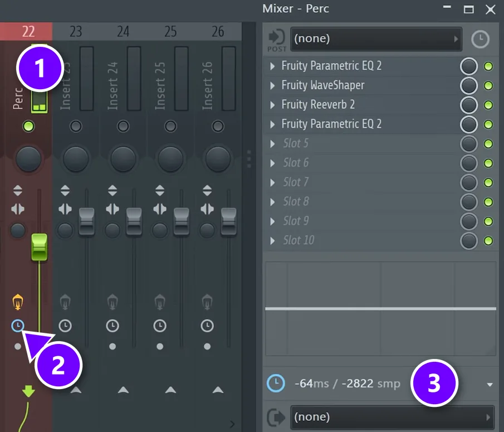Click the empty Slot 7 effect slot

tap(360, 182)
